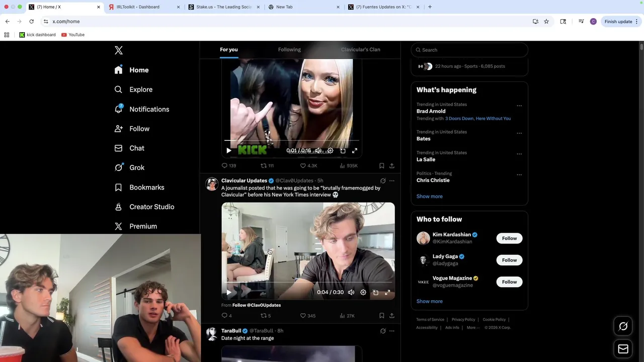Repost the post with 5 reposts
The height and width of the screenshot is (362, 644).
tap(265, 316)
